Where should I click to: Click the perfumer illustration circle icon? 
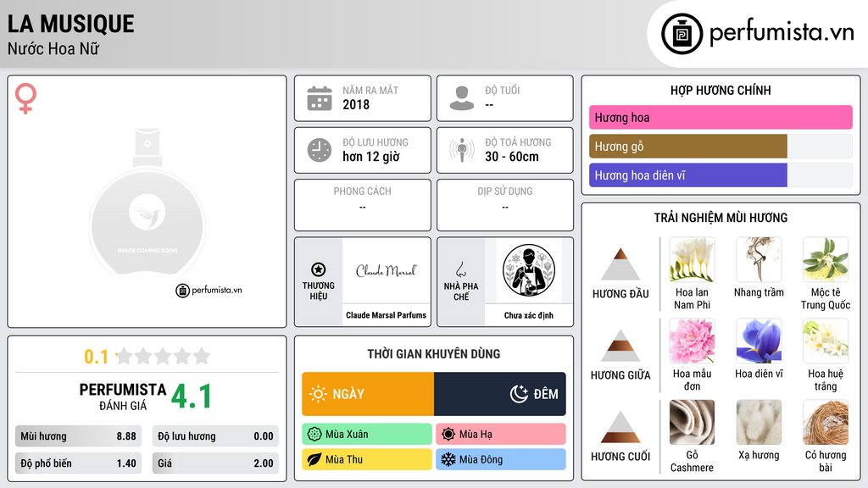529,270
